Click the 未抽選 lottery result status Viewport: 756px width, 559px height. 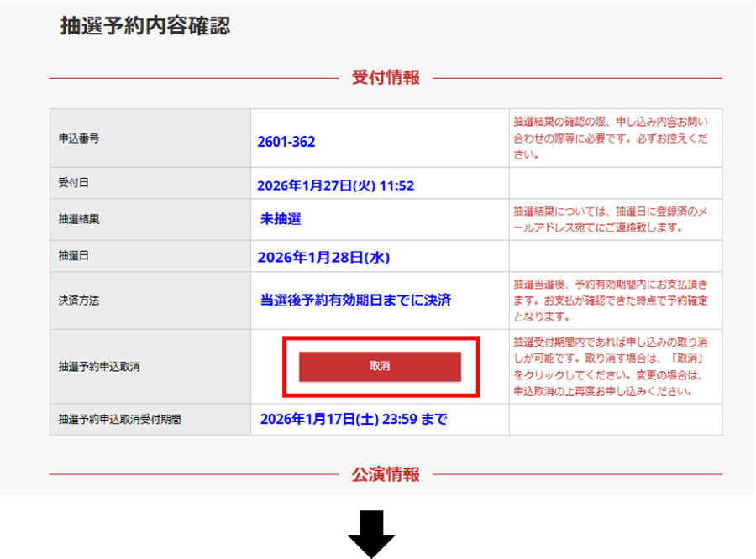pos(281,219)
